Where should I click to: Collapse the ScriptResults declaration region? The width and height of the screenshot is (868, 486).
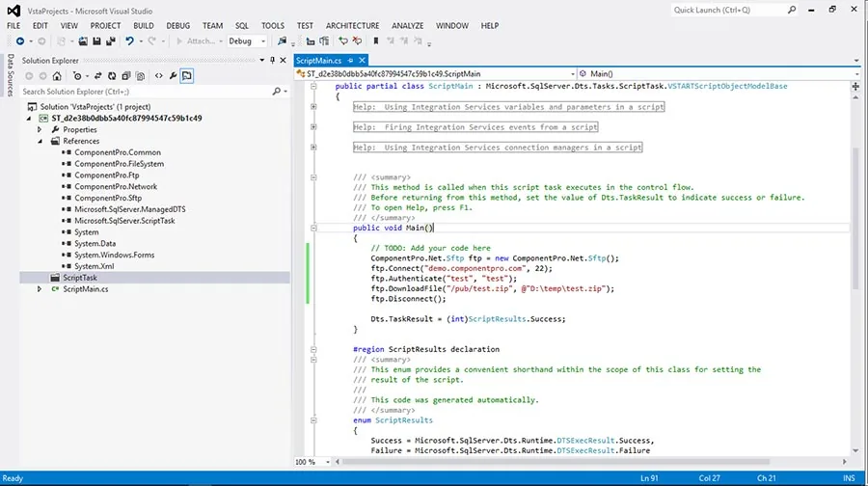(x=313, y=349)
